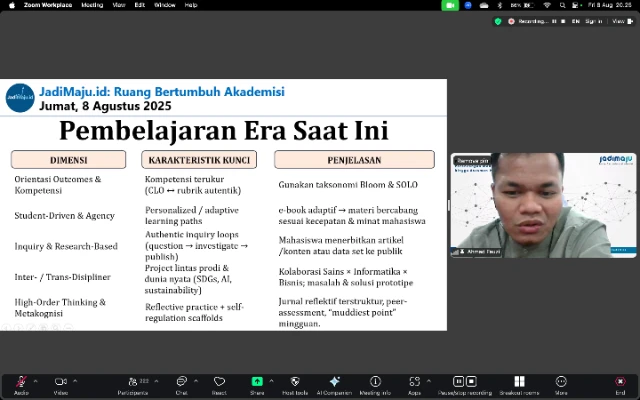640x400 pixels.
Task: Open video options arrow beside Video
Action: [x=75, y=381]
